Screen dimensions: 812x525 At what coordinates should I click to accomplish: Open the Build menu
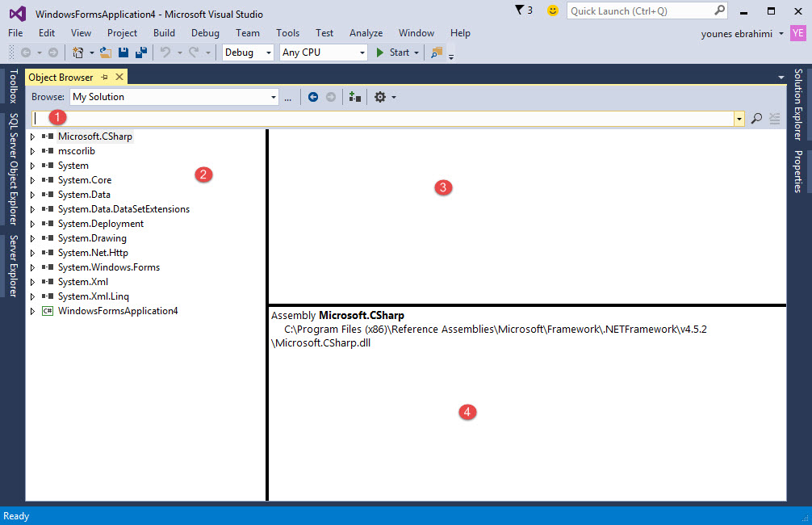(x=164, y=33)
